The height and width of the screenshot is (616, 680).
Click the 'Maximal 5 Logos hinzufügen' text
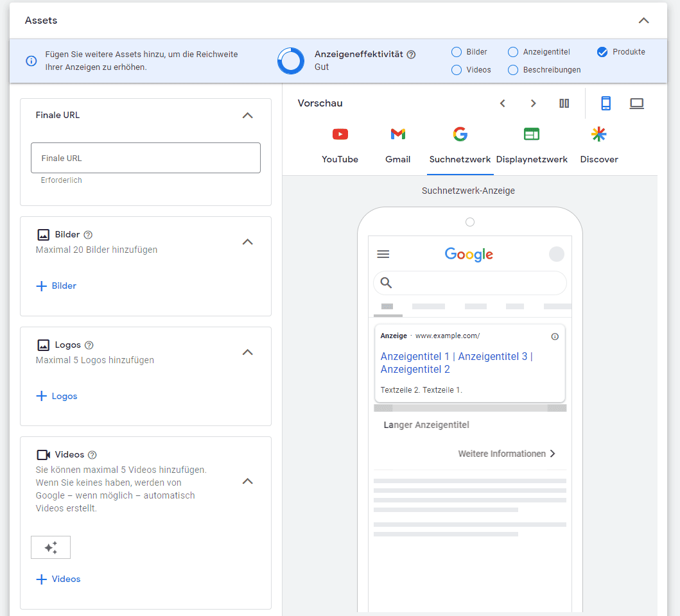point(94,360)
